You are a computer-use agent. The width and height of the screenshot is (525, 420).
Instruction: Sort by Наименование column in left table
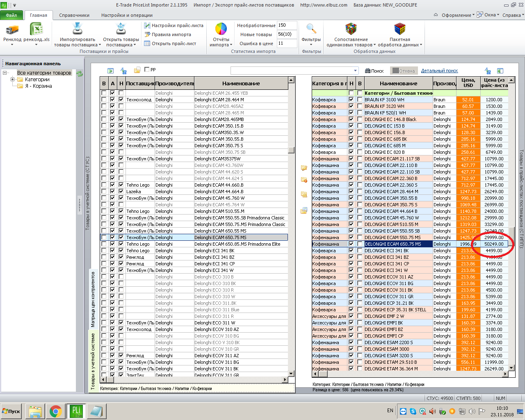241,83
